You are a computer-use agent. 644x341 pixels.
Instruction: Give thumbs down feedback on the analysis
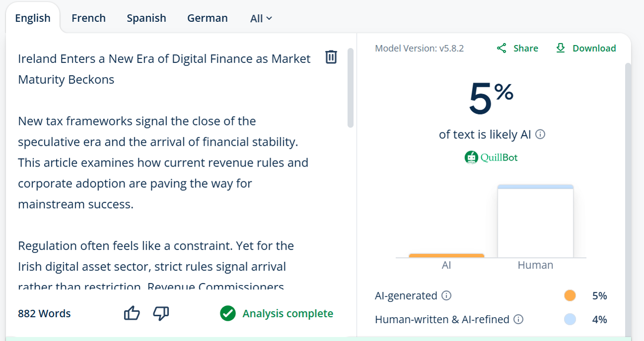click(161, 313)
